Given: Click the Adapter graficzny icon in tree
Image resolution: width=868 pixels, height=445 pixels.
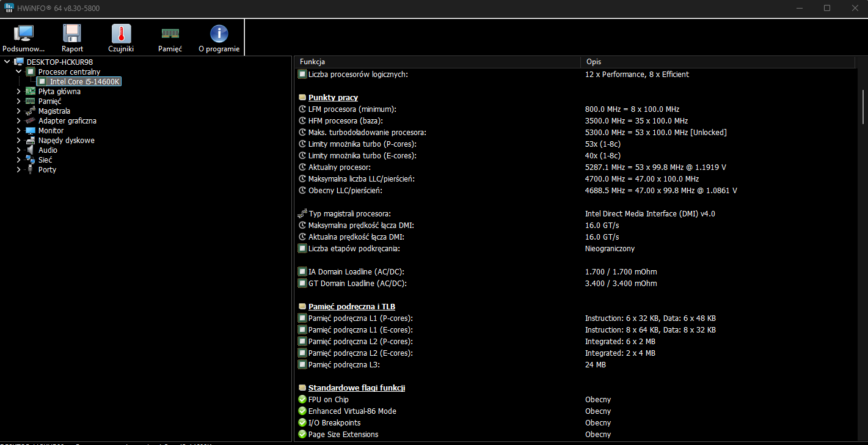Looking at the screenshot, I should tap(30, 121).
